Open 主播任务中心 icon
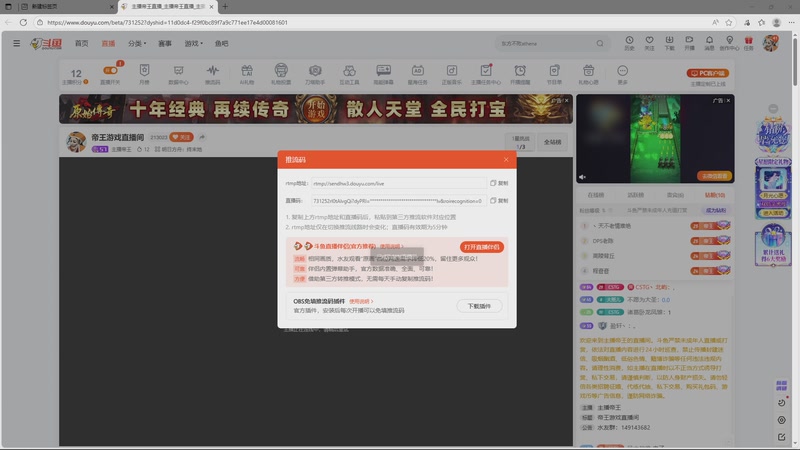The width and height of the screenshot is (800, 450). coord(486,74)
